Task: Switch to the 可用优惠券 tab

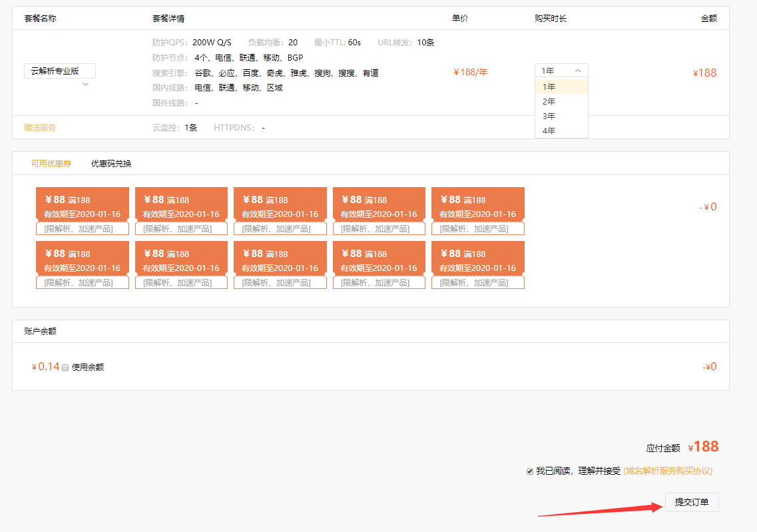Action: coord(52,163)
